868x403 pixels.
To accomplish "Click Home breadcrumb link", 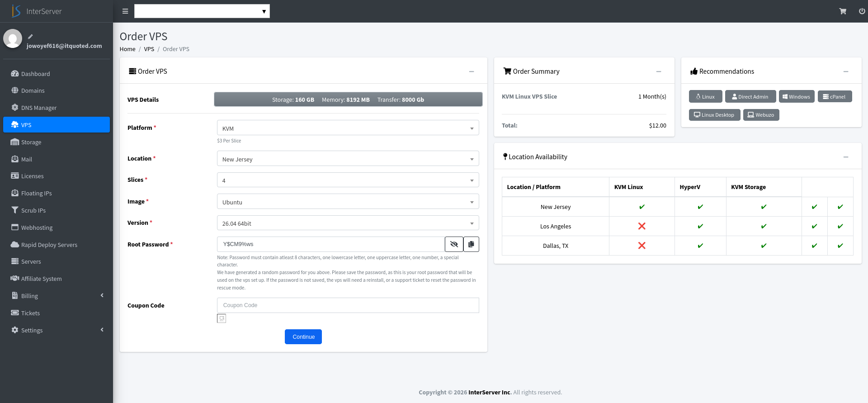I will 127,49.
